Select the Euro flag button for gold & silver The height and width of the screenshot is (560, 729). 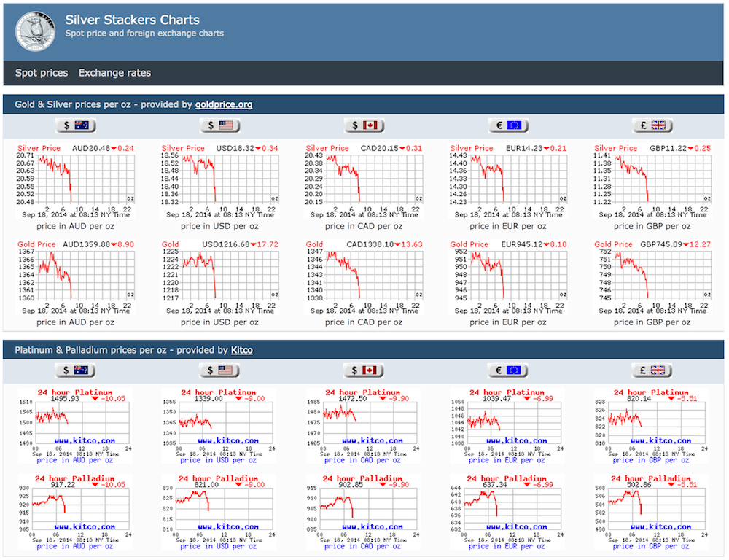click(508, 125)
